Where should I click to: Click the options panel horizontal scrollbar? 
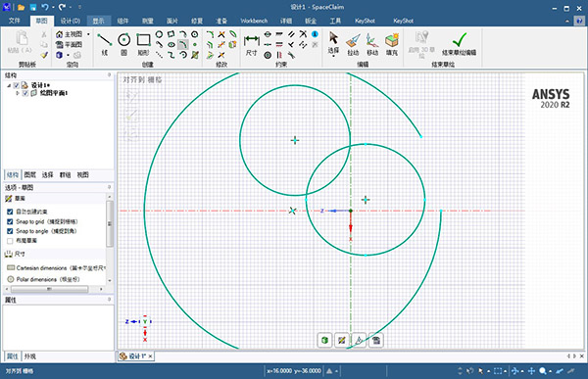tap(49, 289)
